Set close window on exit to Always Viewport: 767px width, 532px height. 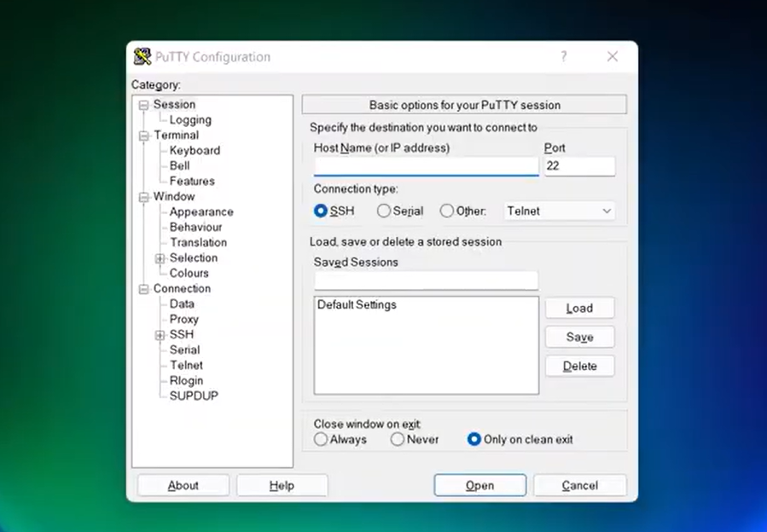click(x=321, y=439)
